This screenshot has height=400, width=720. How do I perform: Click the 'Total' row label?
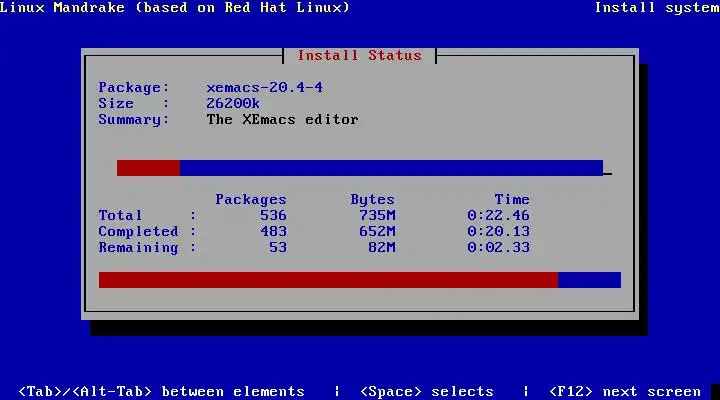120,215
